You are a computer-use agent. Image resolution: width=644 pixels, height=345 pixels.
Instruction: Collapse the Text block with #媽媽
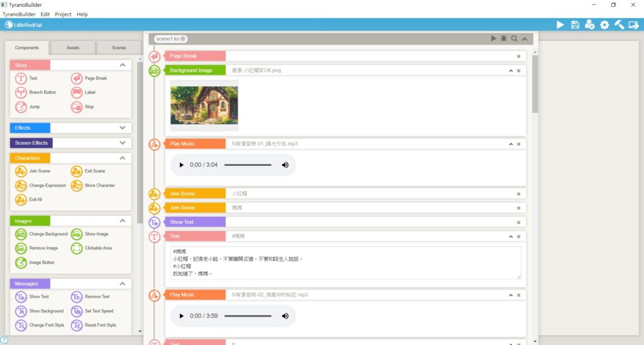[511, 236]
